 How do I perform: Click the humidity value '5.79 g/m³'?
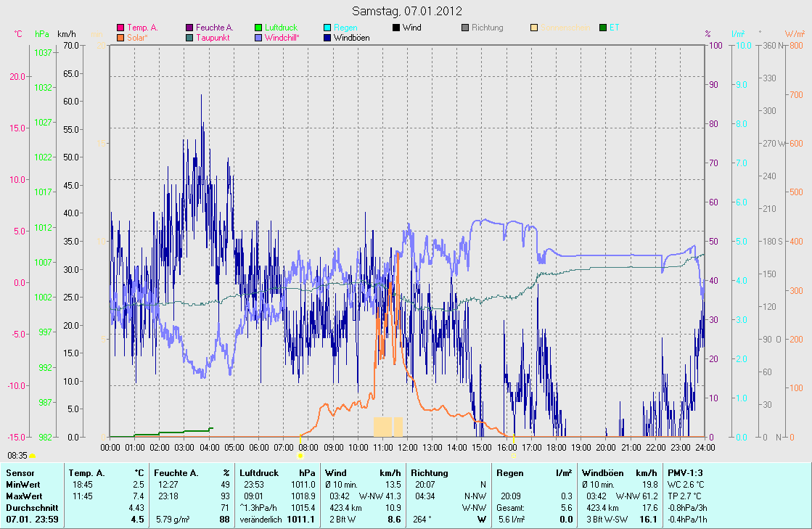pos(173,519)
